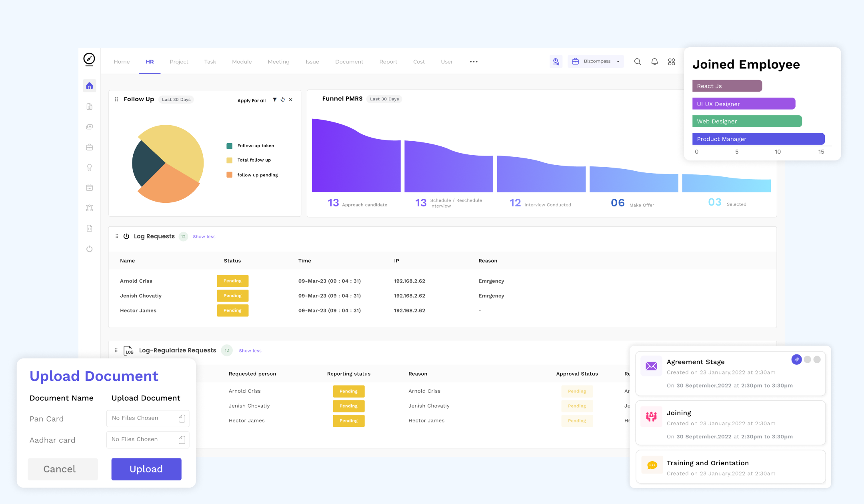
Task: Open the Report tab
Action: point(388,62)
